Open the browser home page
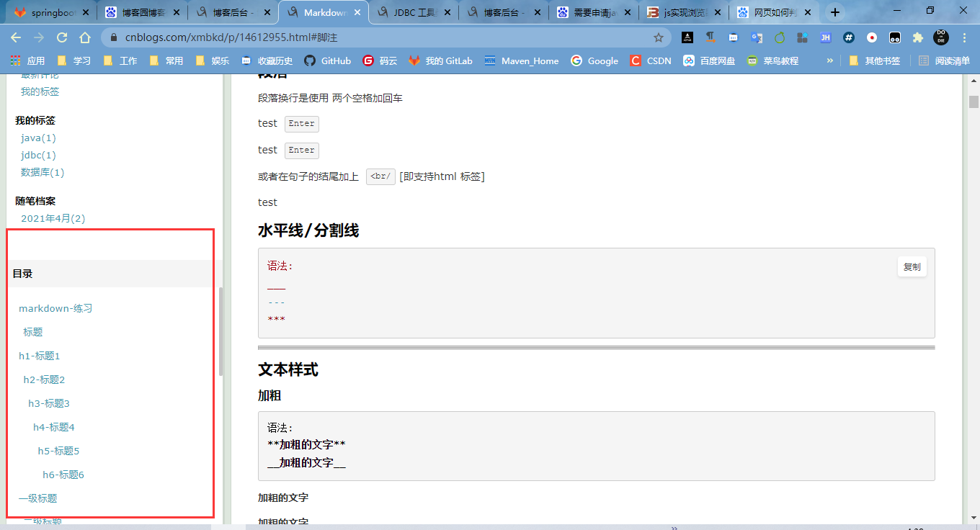980x530 pixels. tap(85, 37)
